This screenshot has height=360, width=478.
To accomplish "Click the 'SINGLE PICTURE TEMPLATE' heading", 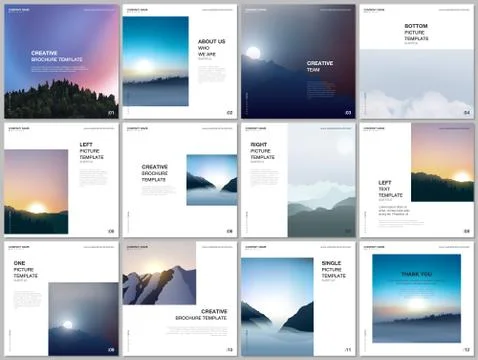I will tap(334, 269).
